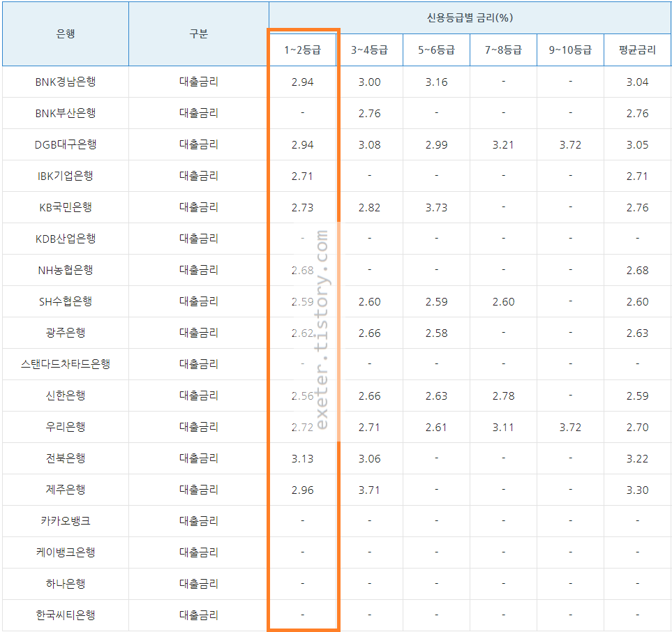Click IBK기업은행's 1~2등급 value 2.71
Screen dimensions: 672x632
pos(303,176)
